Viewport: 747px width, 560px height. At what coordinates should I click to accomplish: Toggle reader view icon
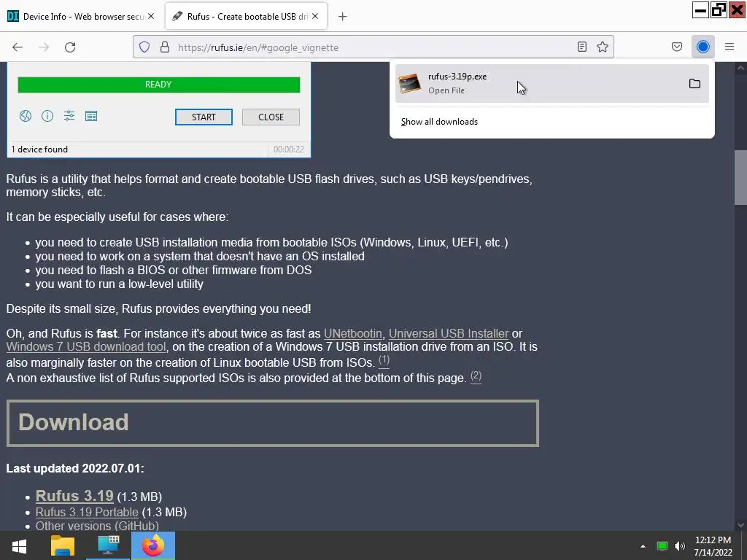point(581,47)
